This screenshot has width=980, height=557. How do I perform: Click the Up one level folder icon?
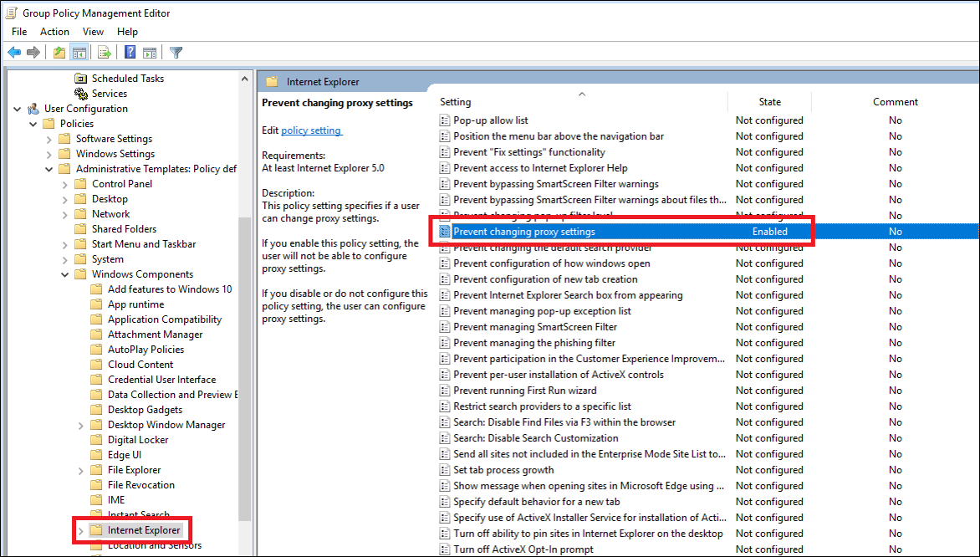[x=59, y=53]
